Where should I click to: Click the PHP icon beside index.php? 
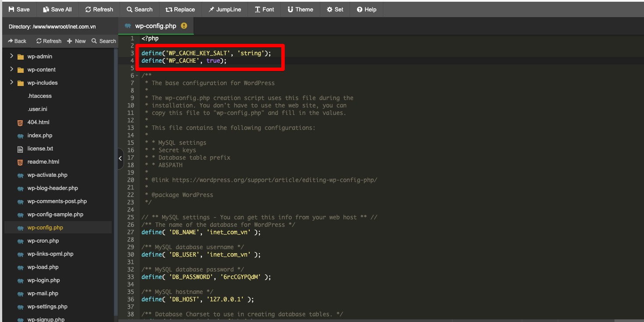20,136
